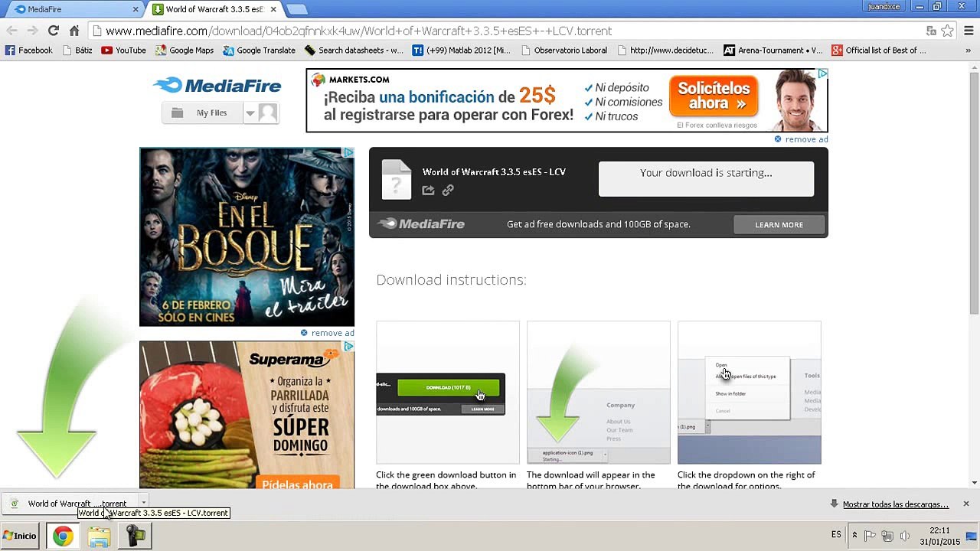Bookmark this page with the star icon
The height and width of the screenshot is (551, 980).
coord(948,31)
